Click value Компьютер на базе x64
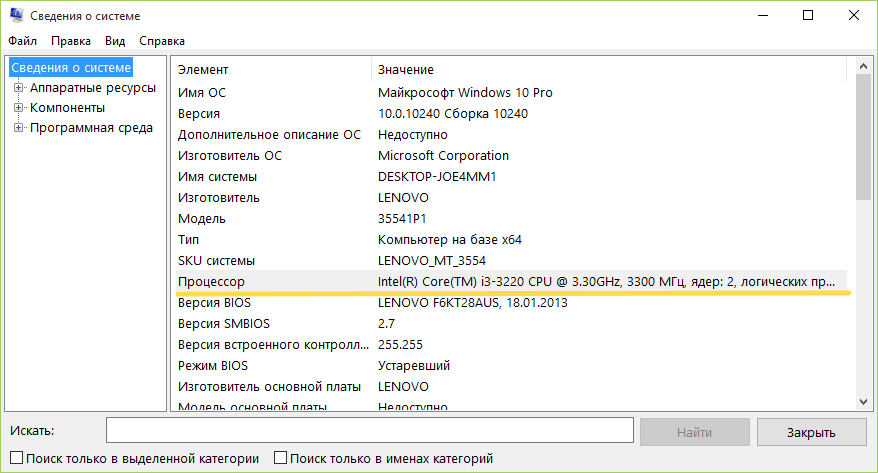 pos(450,240)
